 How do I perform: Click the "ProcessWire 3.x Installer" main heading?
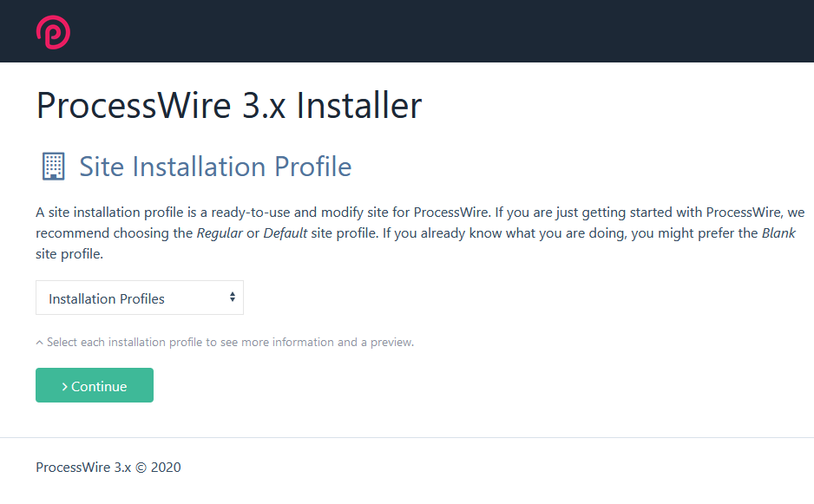point(228,106)
